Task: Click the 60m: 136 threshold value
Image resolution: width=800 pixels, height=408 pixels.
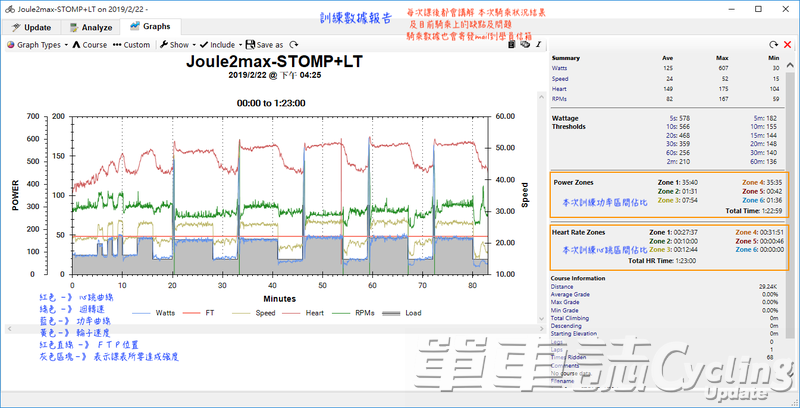Action: click(x=764, y=162)
